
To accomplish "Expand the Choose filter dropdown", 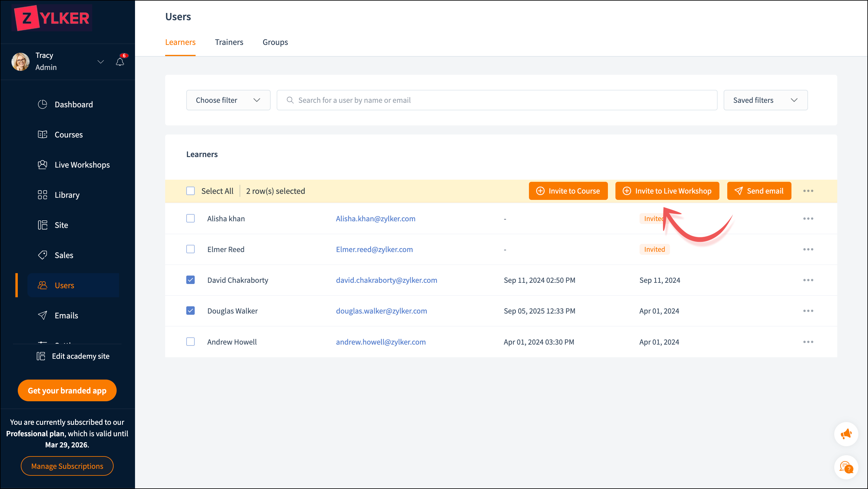I will click(x=228, y=100).
